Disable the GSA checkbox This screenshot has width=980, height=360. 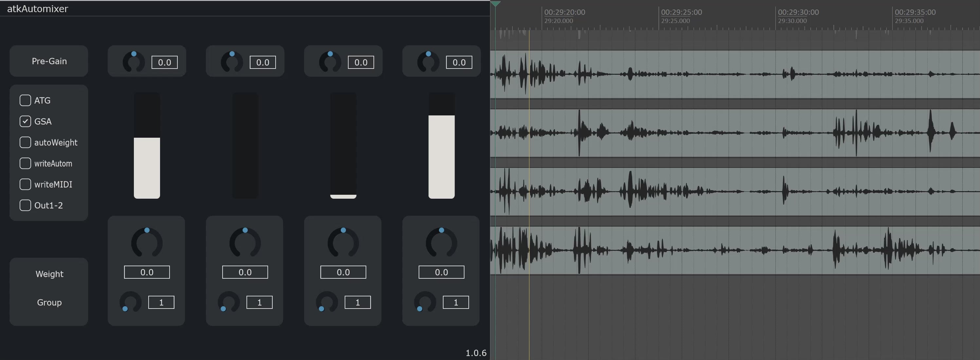coord(25,121)
